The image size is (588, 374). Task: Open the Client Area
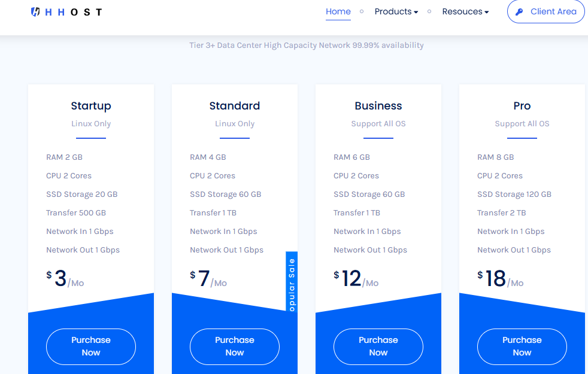point(545,11)
